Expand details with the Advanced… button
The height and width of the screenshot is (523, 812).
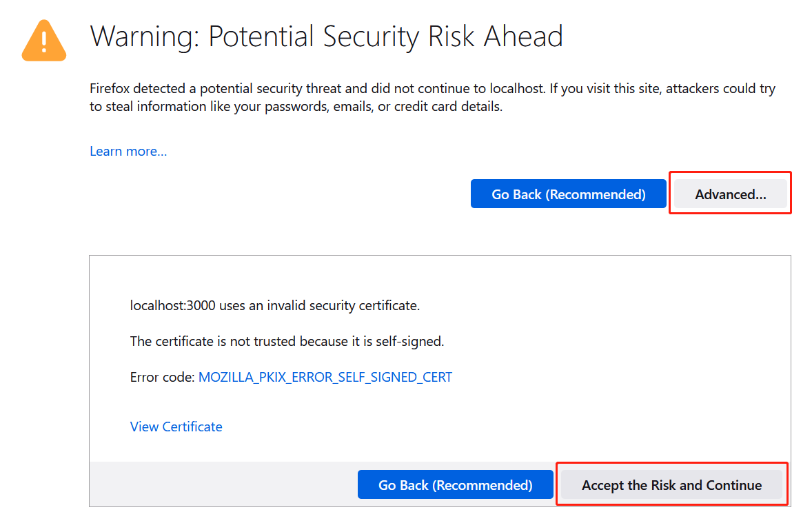click(x=730, y=194)
